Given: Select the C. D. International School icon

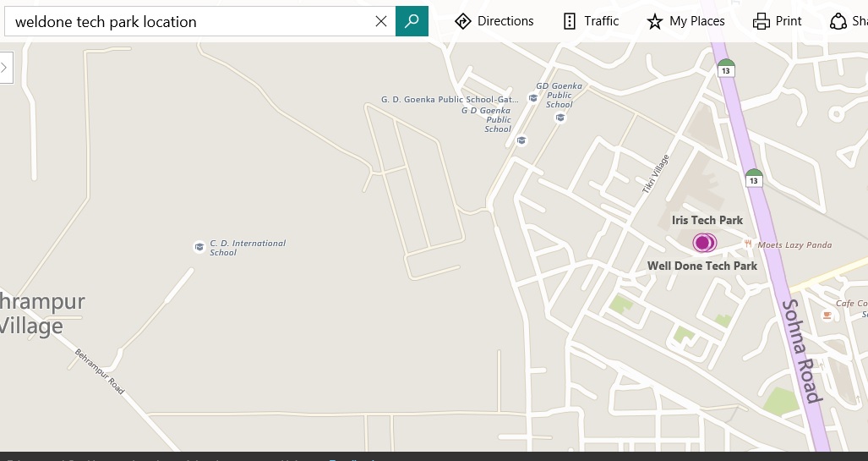Looking at the screenshot, I should click(199, 247).
